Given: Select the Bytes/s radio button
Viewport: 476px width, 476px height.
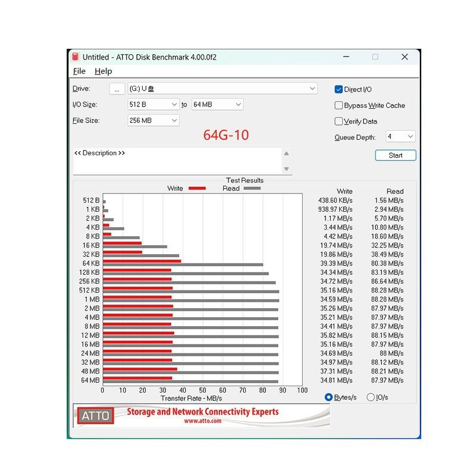Looking at the screenshot, I should tap(328, 397).
